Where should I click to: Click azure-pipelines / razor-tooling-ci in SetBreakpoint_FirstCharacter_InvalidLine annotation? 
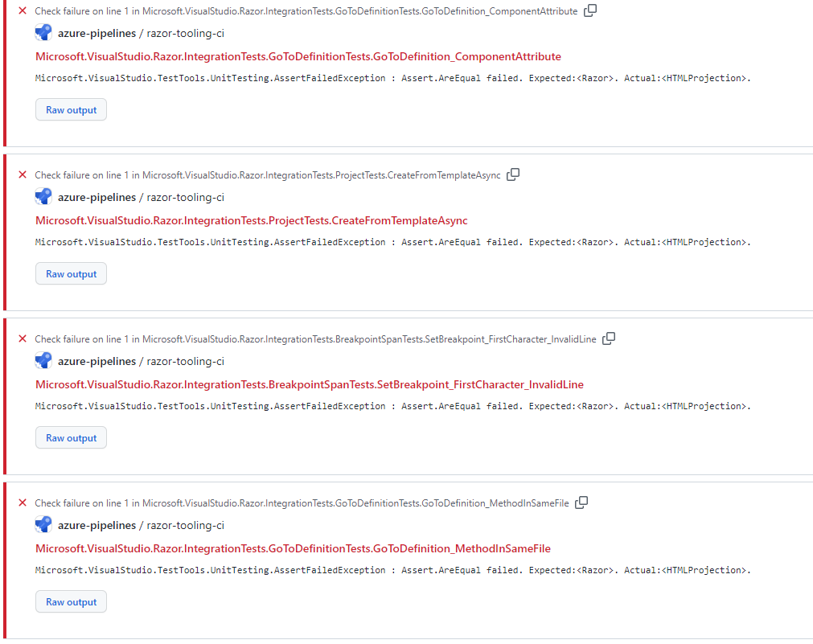pyautogui.click(x=141, y=361)
